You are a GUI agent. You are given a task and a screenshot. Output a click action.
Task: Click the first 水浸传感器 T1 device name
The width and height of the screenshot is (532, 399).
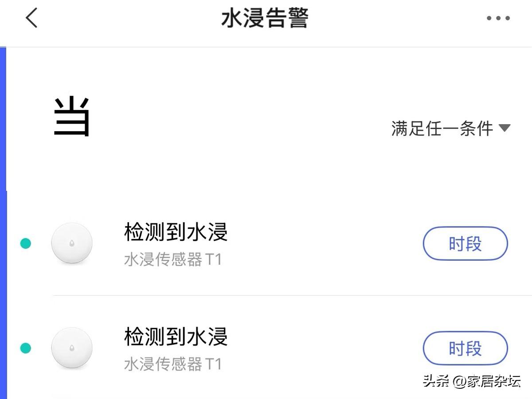[173, 260]
